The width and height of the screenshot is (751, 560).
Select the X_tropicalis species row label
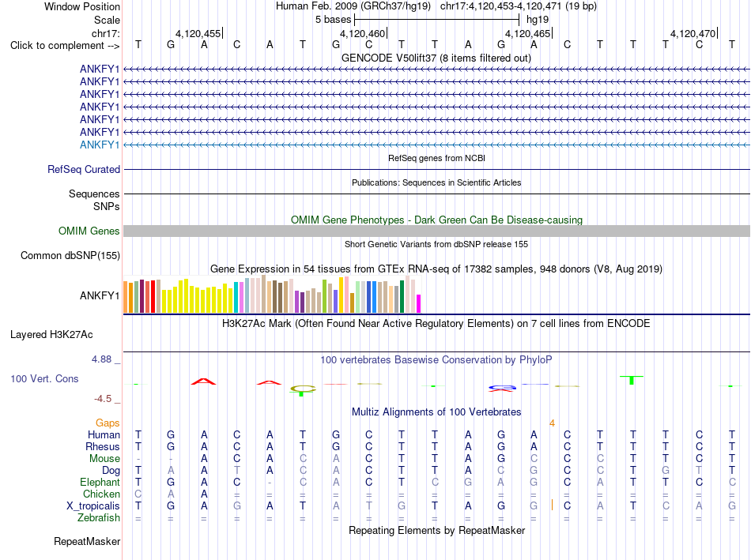tap(93, 506)
